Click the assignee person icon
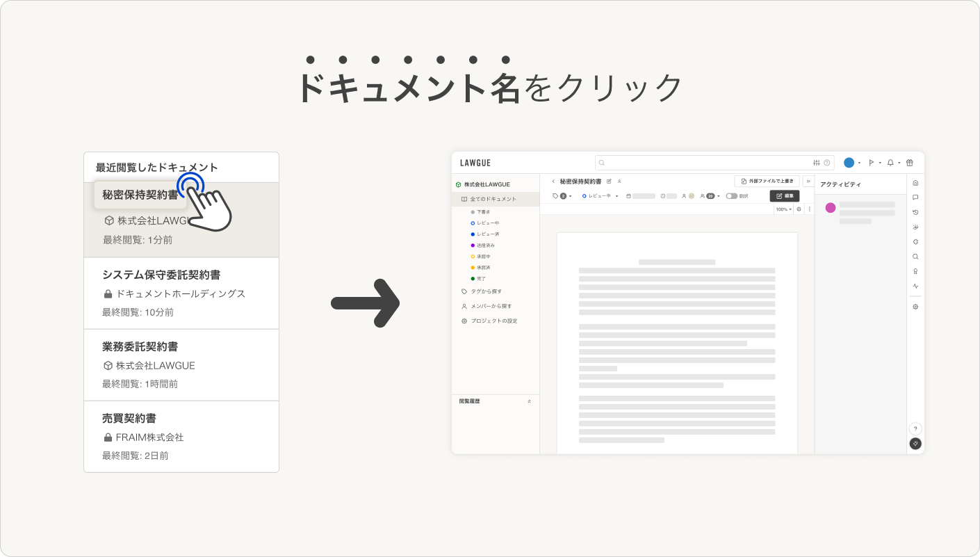Viewport: 980px width, 557px height. point(684,196)
